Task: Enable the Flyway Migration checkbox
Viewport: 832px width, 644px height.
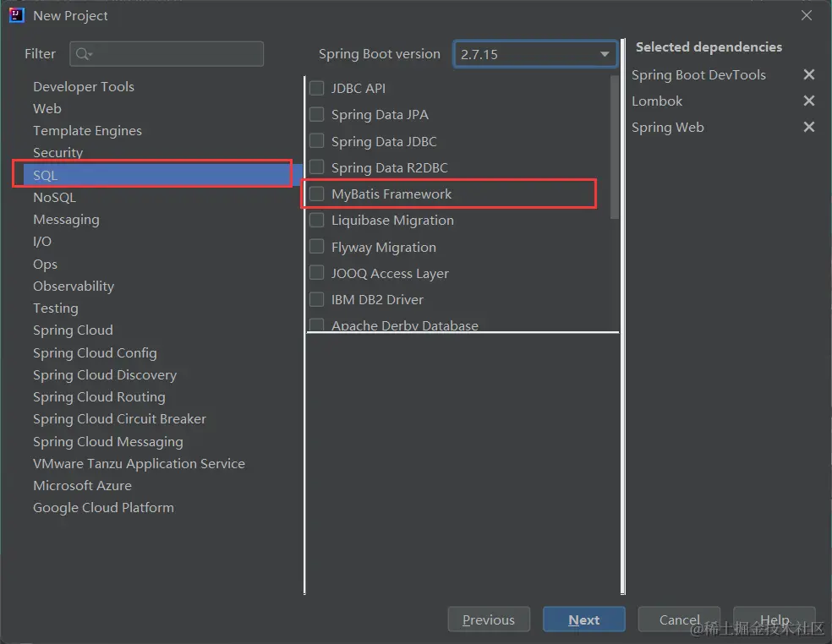Action: point(317,247)
